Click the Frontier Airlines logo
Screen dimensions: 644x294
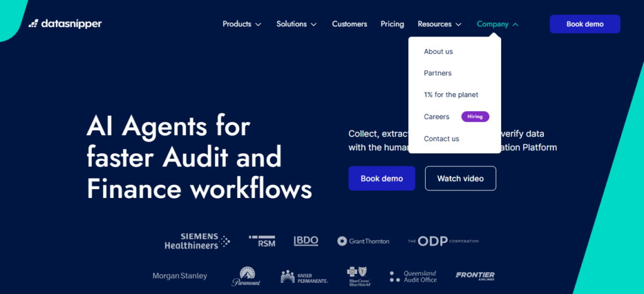pyautogui.click(x=475, y=276)
